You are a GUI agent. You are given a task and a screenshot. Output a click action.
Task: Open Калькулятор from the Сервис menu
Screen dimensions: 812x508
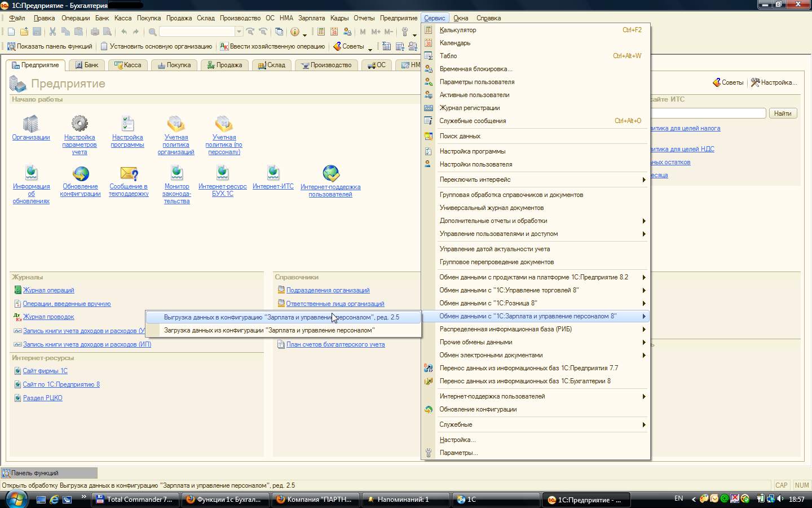point(458,30)
